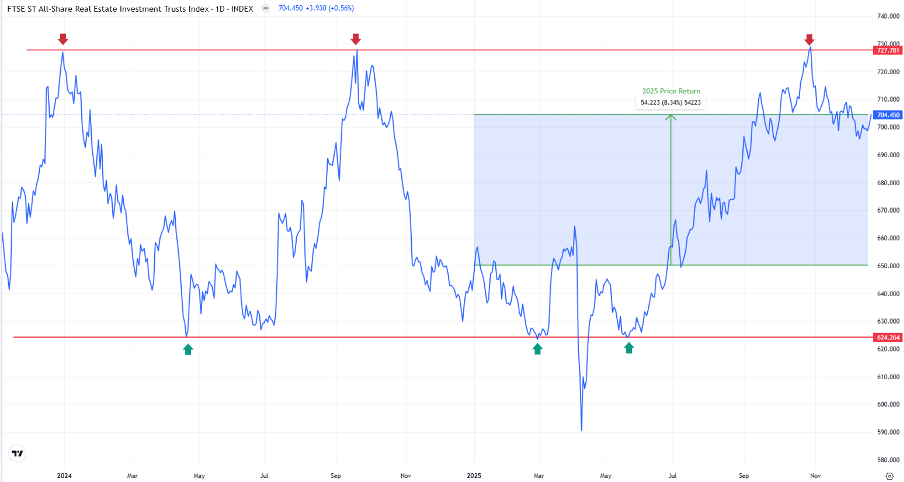Click the 580.000 price axis label

click(888, 460)
